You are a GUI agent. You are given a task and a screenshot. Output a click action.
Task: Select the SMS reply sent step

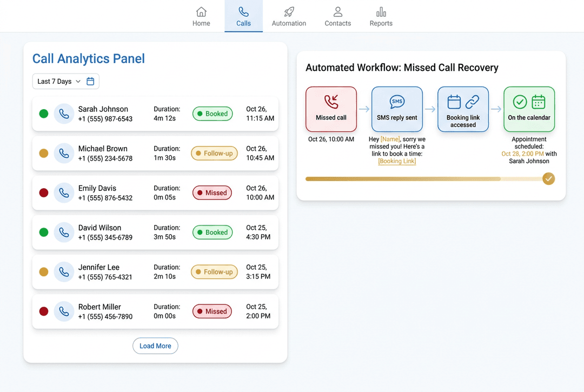point(397,109)
